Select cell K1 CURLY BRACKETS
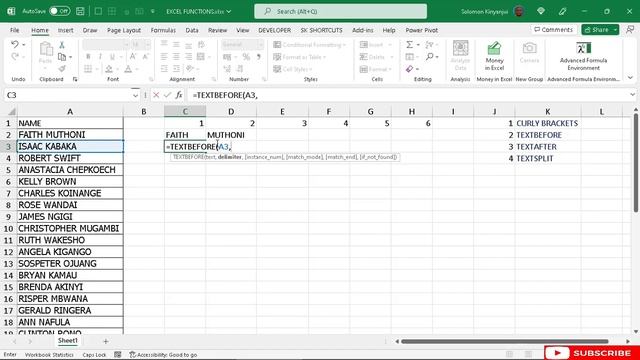The image size is (640, 360). [548, 123]
